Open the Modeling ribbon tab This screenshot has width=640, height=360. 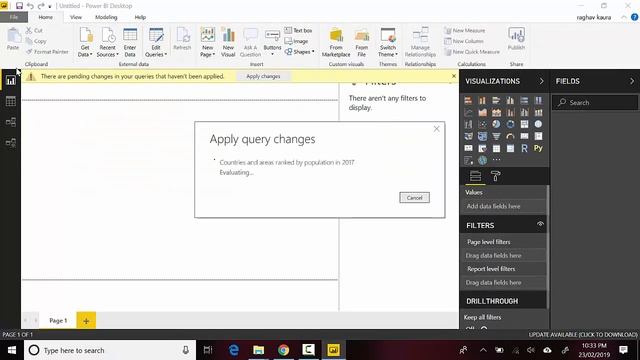[106, 17]
